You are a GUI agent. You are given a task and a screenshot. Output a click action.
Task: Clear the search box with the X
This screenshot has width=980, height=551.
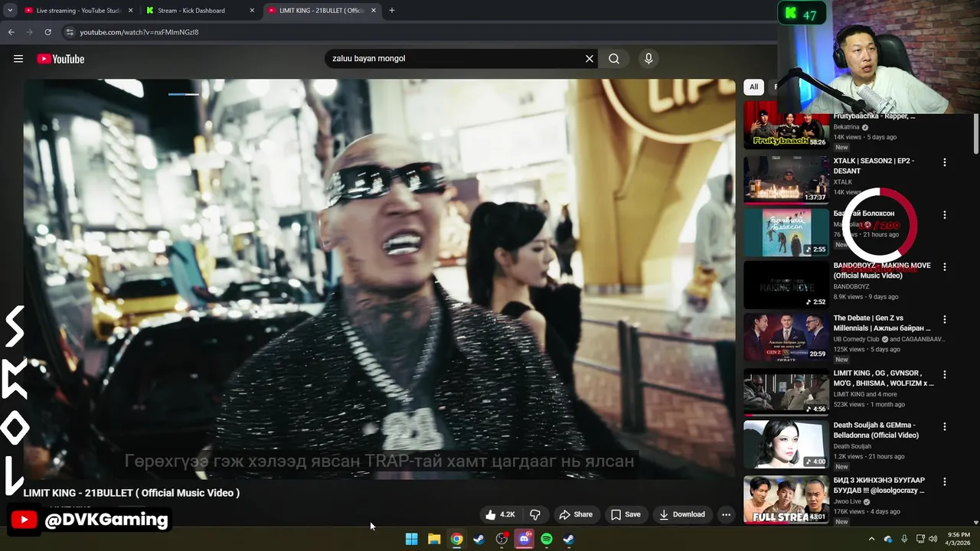coord(590,59)
